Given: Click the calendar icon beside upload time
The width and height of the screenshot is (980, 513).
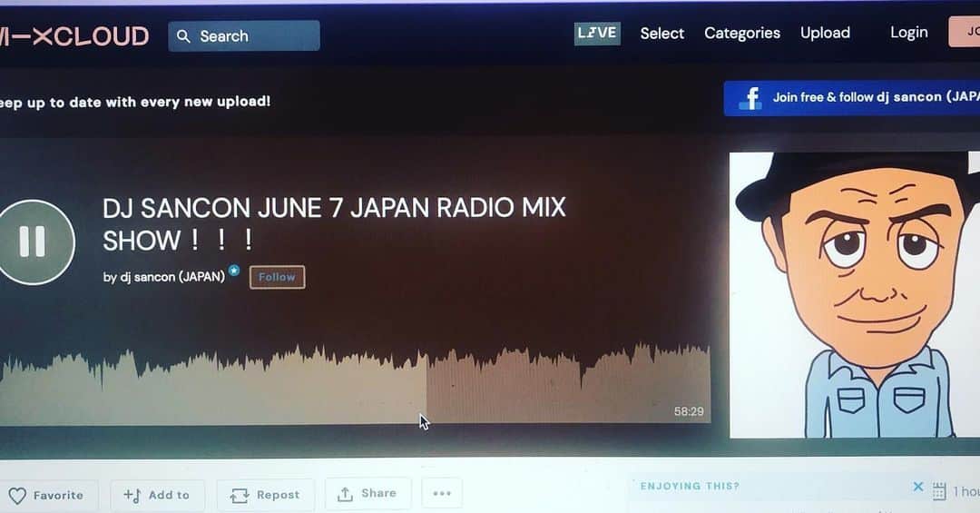Looking at the screenshot, I should [x=939, y=492].
